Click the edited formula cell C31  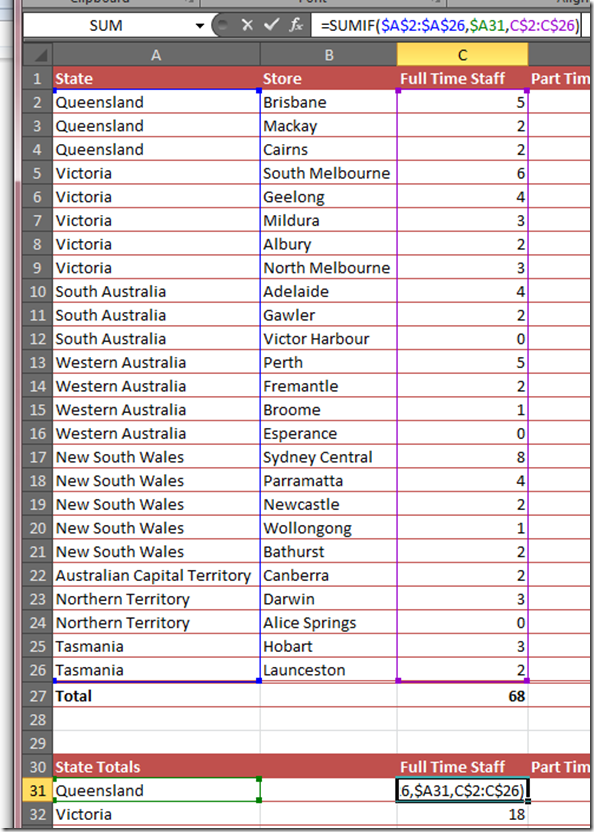(x=462, y=791)
